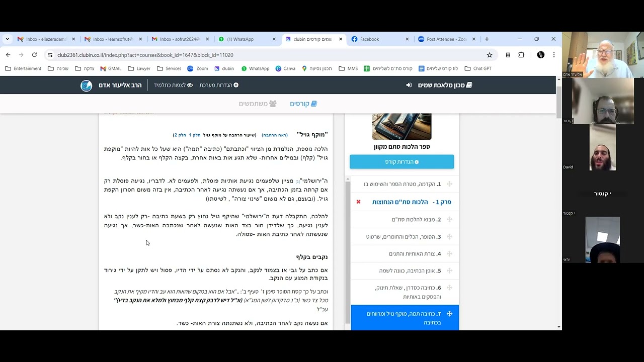Switch to the Inbox sofrut2024 Gmail tab
The width and height of the screenshot is (644, 362).
(180, 39)
